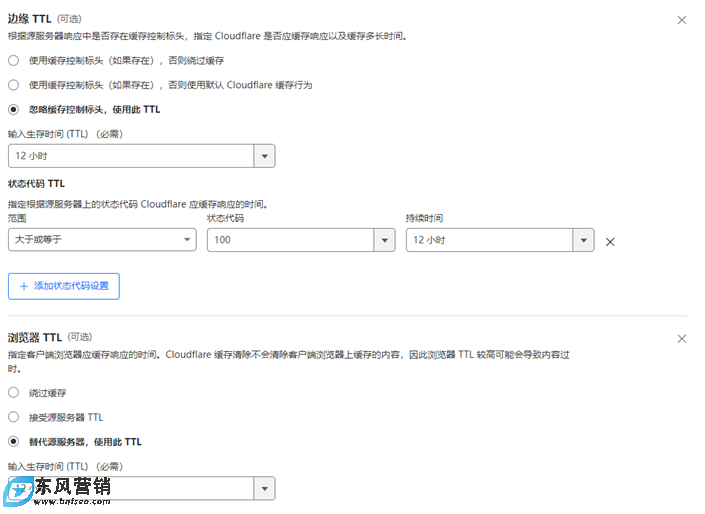This screenshot has height=514, width=705.
Task: Click the 边缘 TTL section heading
Action: point(30,19)
